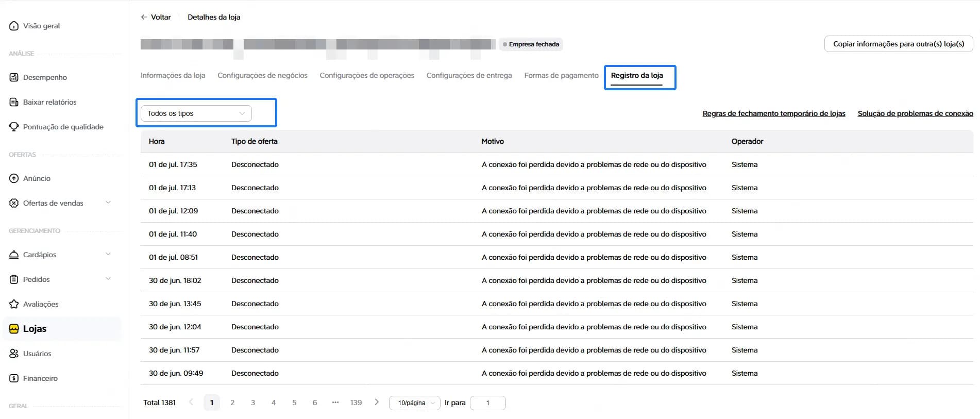Switch to Configurações de negócios tab
Screen dimensions: 980x419
point(262,75)
